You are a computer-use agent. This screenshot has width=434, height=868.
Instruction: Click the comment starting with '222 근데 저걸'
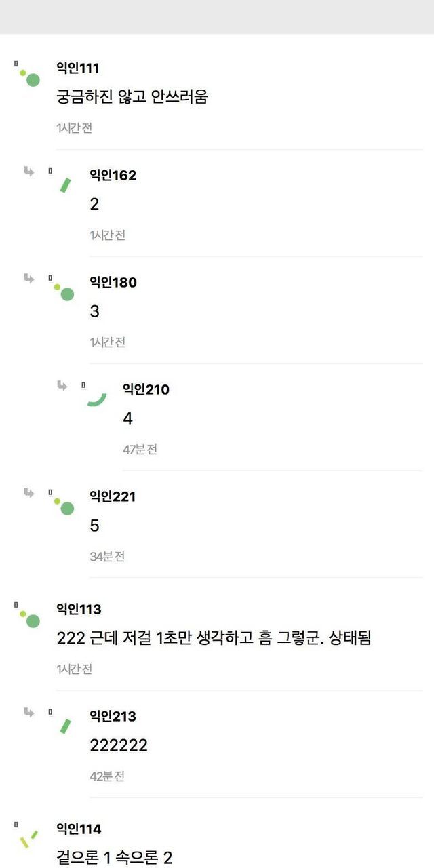click(214, 638)
